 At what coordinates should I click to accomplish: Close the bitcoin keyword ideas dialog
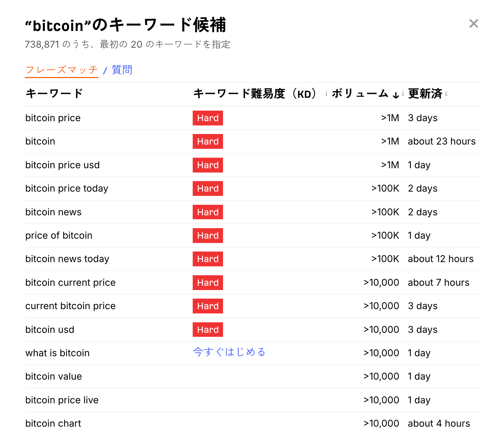(473, 24)
